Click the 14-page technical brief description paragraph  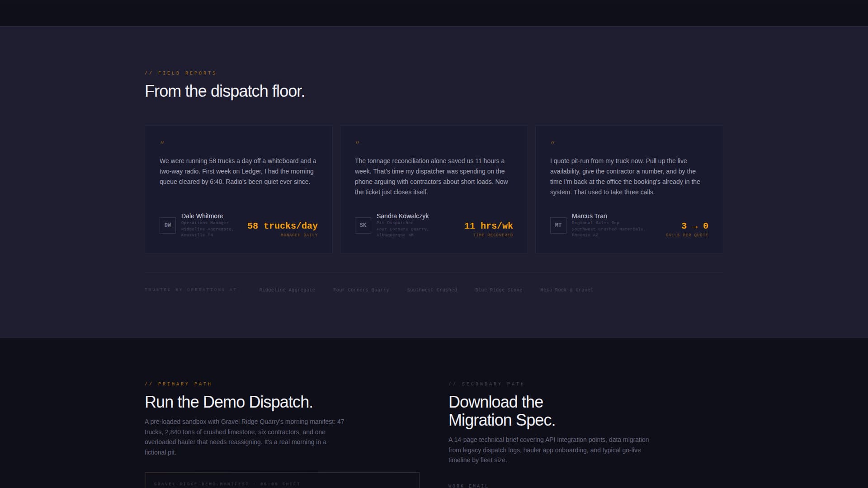pos(549,450)
